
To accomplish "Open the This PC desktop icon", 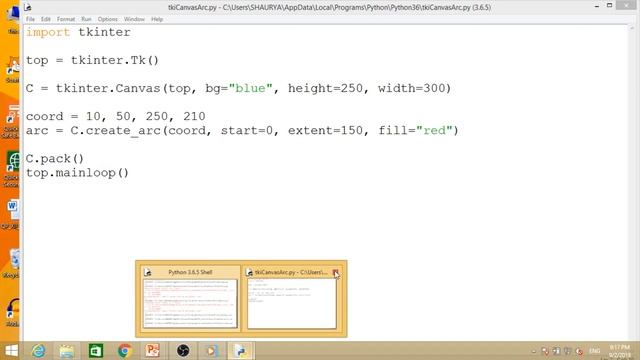I will pyautogui.click(x=12, y=18).
